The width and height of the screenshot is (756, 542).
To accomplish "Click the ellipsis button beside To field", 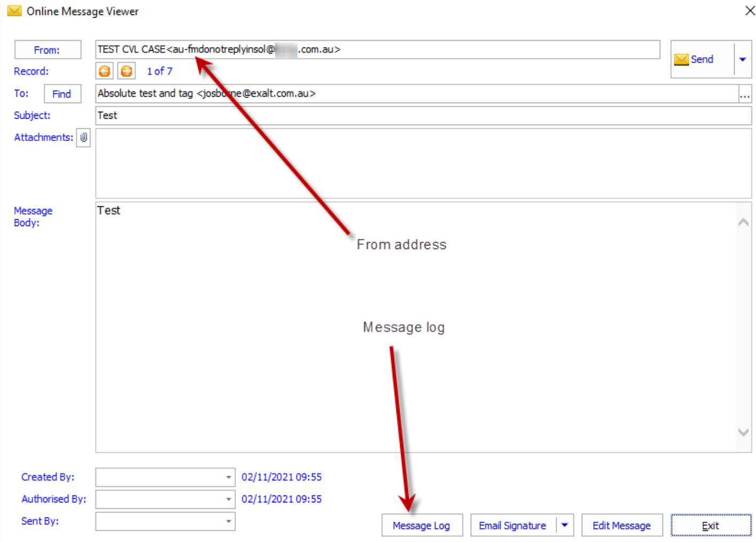I will click(x=745, y=95).
